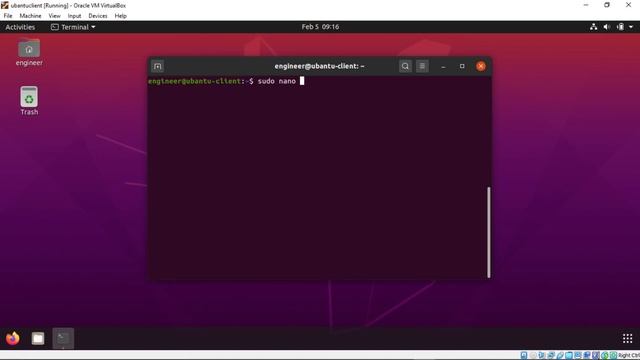
Task: Open the Activities overview
Action: (20, 27)
